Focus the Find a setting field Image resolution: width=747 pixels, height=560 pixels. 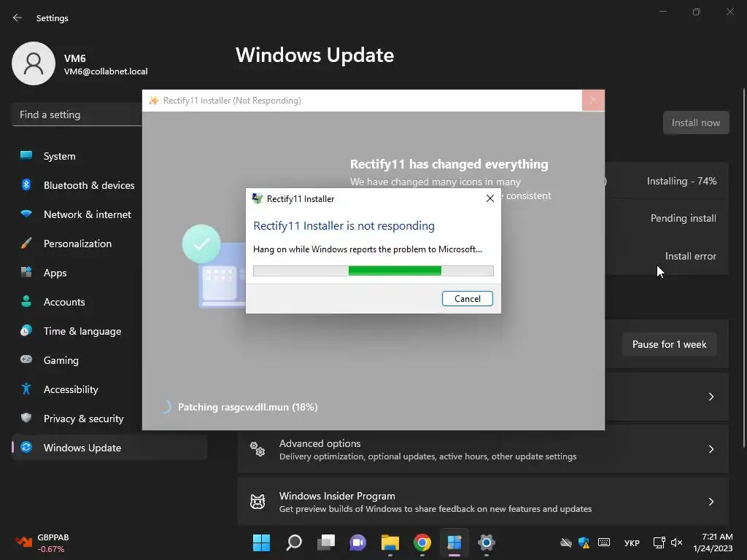click(x=77, y=114)
